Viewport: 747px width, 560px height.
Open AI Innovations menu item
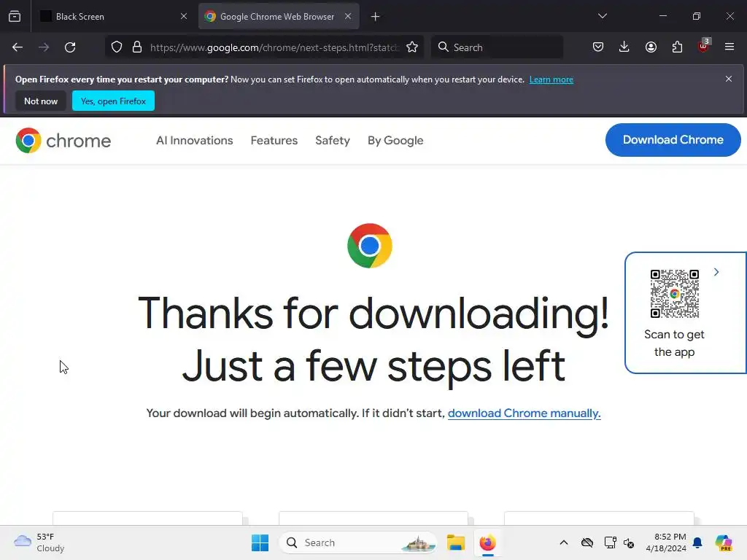(194, 141)
